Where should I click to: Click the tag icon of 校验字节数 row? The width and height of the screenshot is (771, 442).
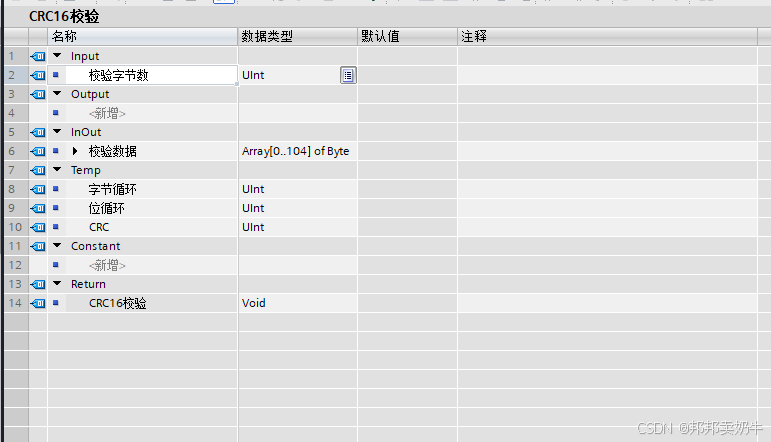tap(38, 75)
